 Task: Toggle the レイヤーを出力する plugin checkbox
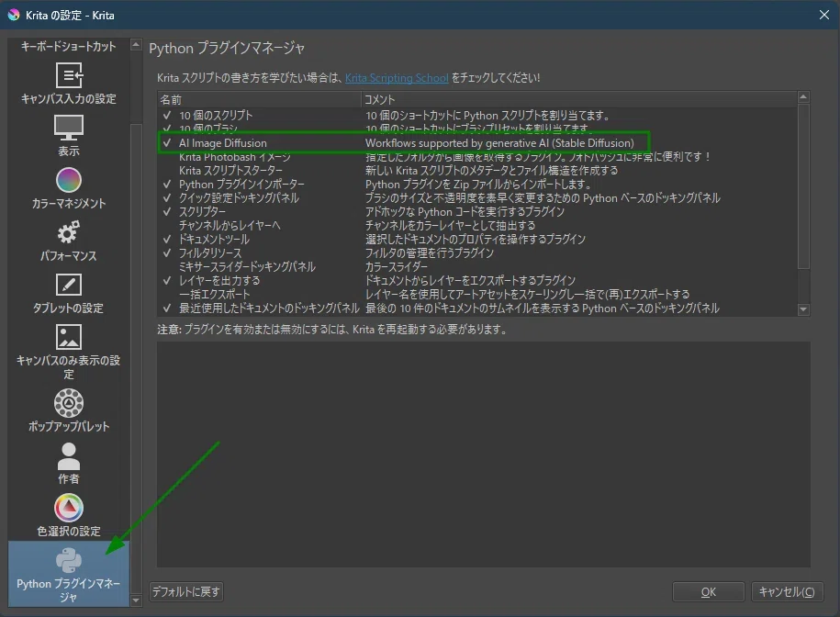167,281
